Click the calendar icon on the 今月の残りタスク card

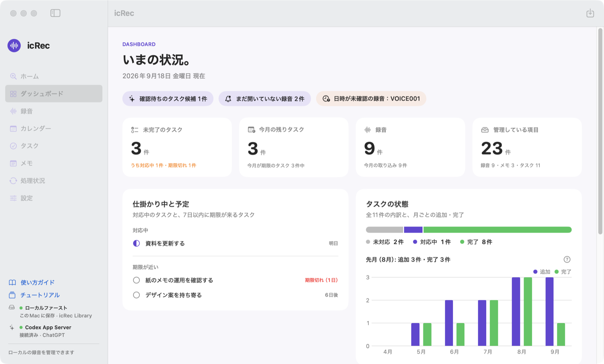tap(251, 130)
